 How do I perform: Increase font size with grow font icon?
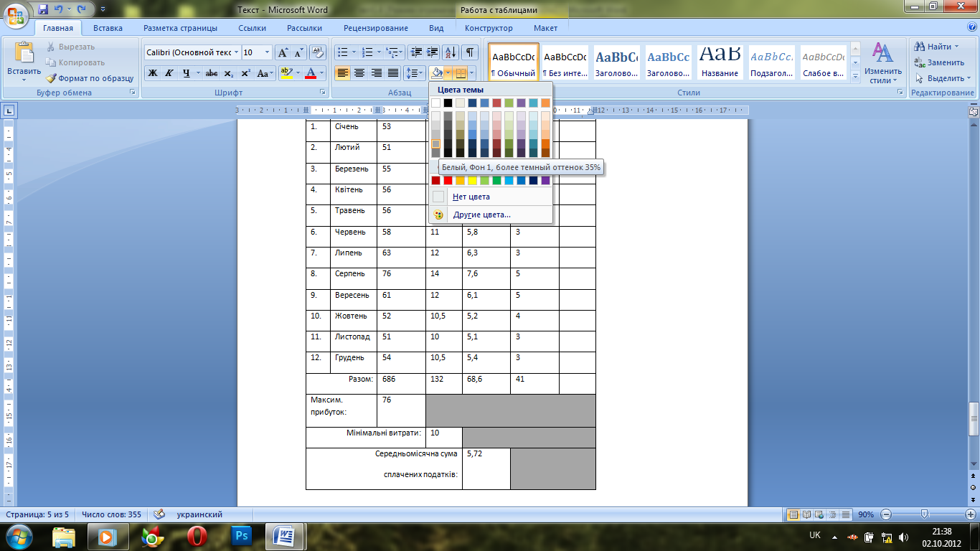tap(283, 52)
